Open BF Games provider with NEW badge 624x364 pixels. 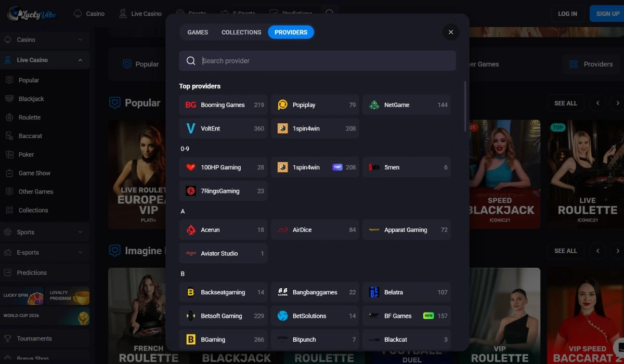(407, 316)
